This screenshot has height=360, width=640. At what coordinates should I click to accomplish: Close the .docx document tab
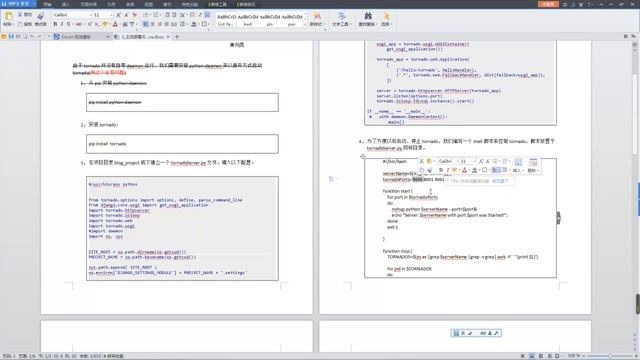(x=168, y=37)
